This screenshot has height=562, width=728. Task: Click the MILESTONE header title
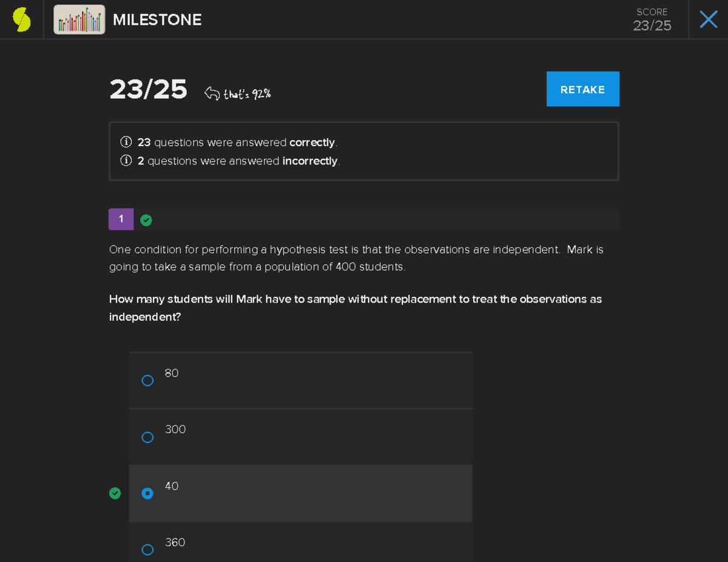157,20
